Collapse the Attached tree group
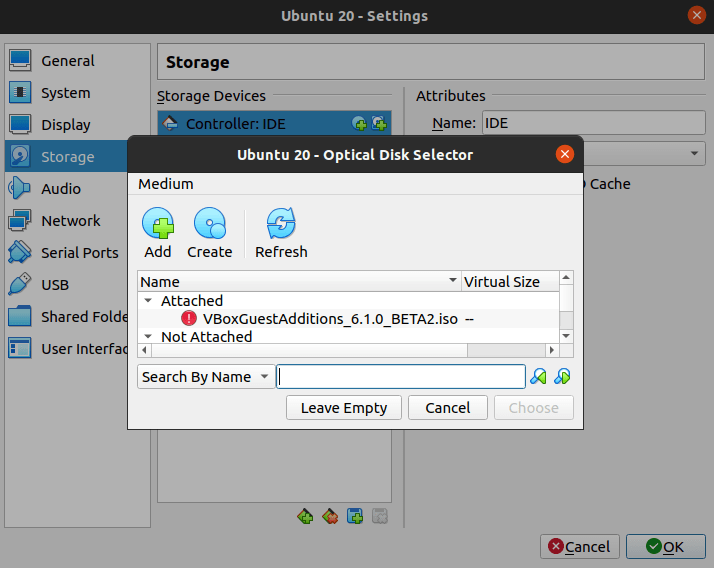 148,301
